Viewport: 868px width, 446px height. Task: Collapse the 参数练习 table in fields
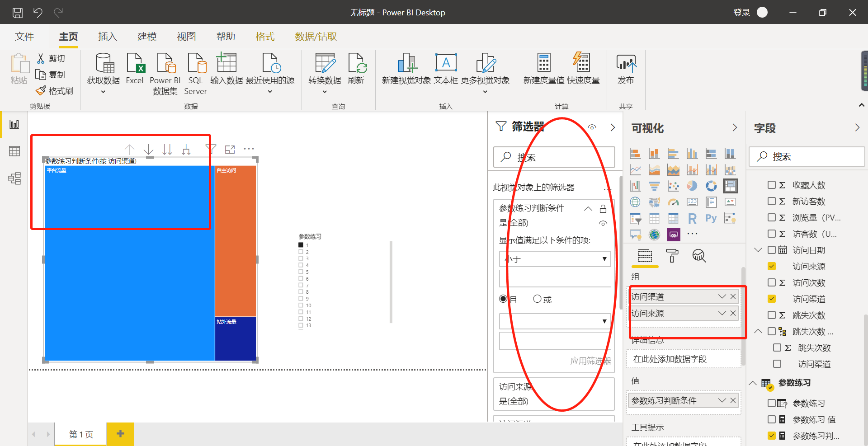753,383
